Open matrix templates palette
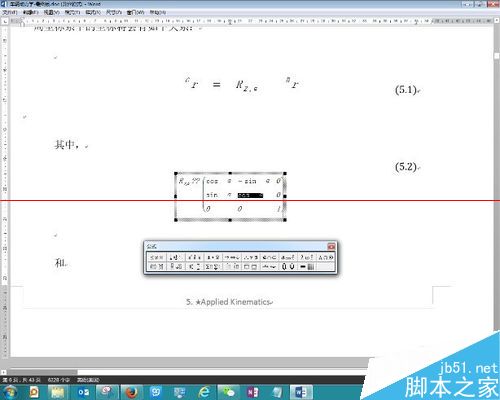500x400 pixels. [x=307, y=266]
